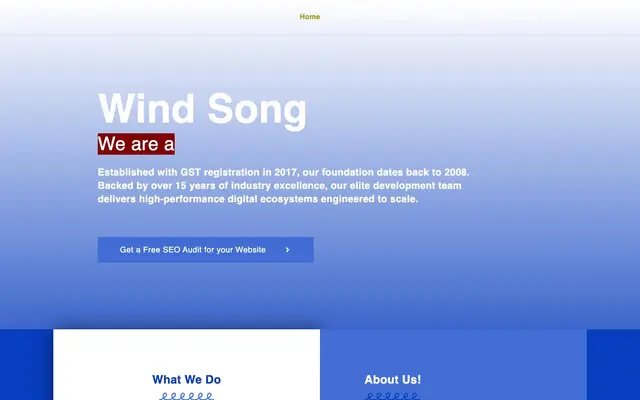Screen dimensions: 640x400
Task: Click the arrow chevron in the SEO Audit button
Action: (287, 250)
